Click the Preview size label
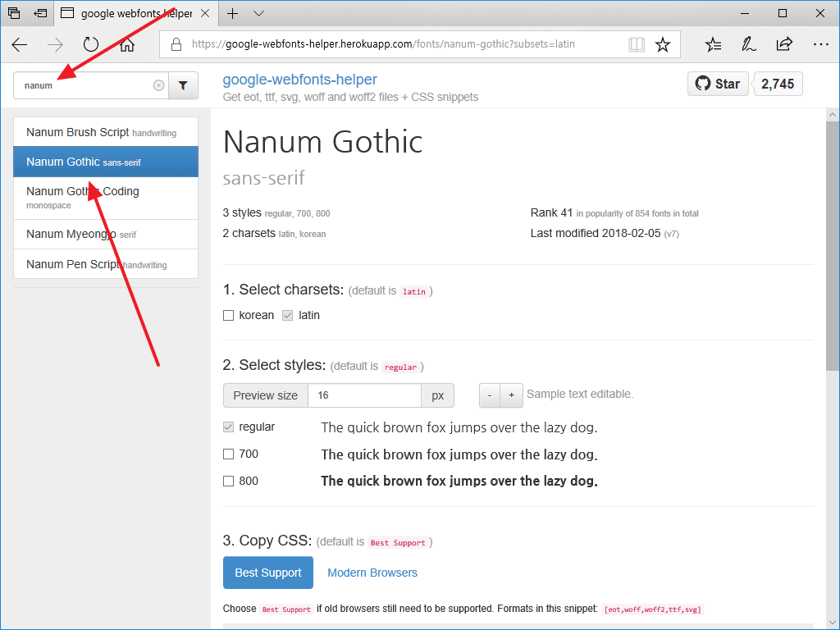Viewport: 840px width, 630px height. [x=266, y=395]
